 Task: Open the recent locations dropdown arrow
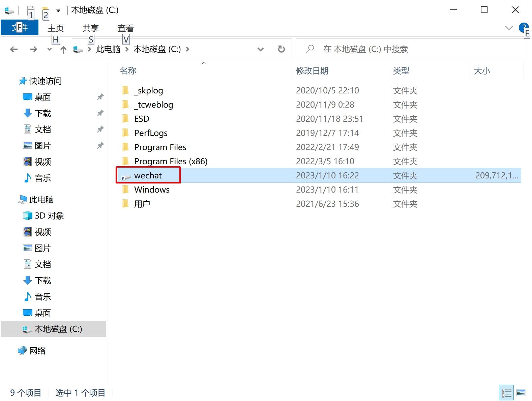pos(50,50)
